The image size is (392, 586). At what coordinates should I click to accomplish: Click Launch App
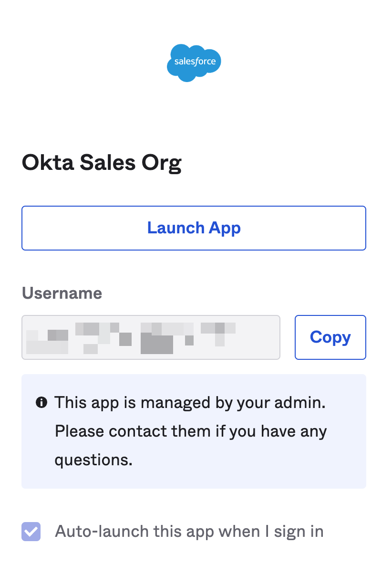pos(194,228)
